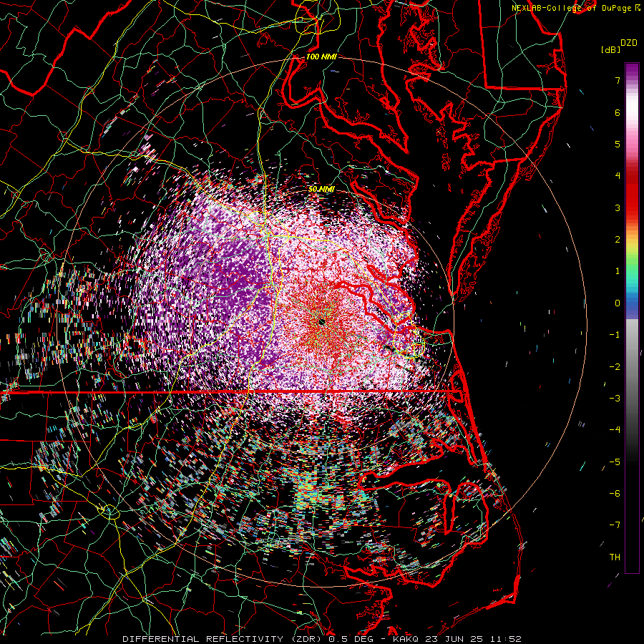The image size is (644, 644).
Task: Click the 2 value on the color scale
Action: click(618, 240)
